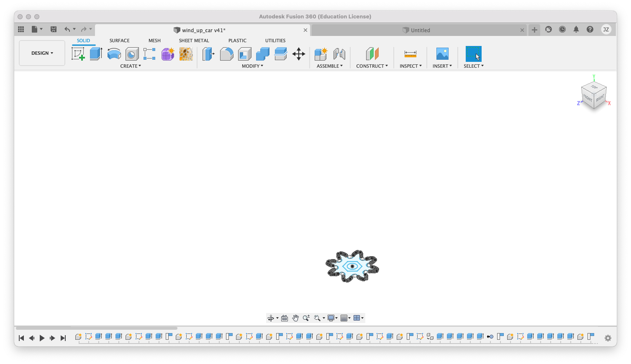Image resolution: width=631 pixels, height=364 pixels.
Task: Close the wind_up_car v41 tab
Action: tap(305, 30)
